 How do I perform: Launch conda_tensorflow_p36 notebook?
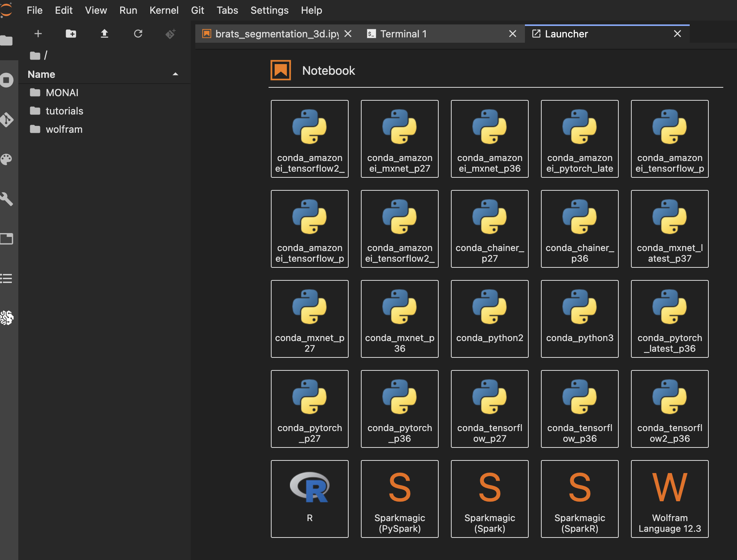coord(579,409)
